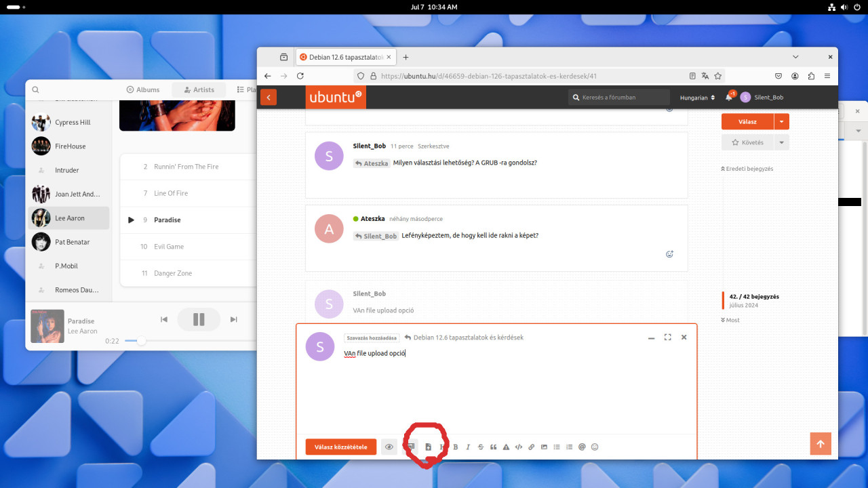This screenshot has height=488, width=868.
Task: Play track Evil Game
Action: click(x=189, y=247)
